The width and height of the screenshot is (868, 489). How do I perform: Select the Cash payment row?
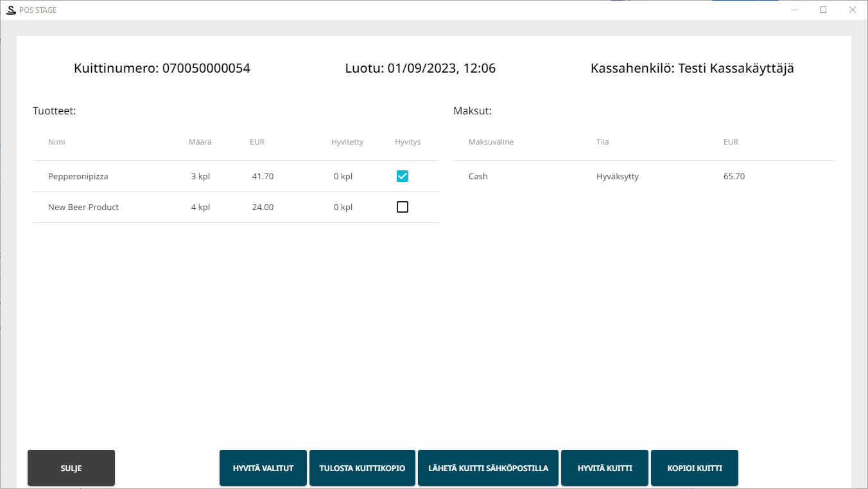pyautogui.click(x=478, y=176)
